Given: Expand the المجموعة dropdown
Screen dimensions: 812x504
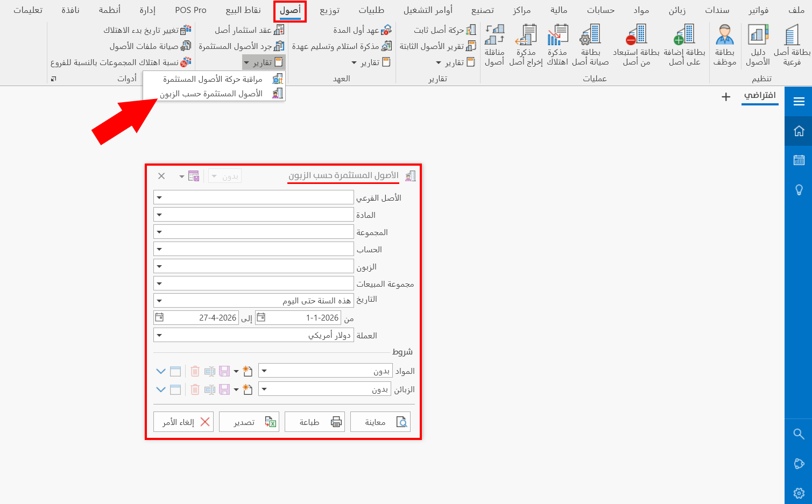Looking at the screenshot, I should click(159, 232).
